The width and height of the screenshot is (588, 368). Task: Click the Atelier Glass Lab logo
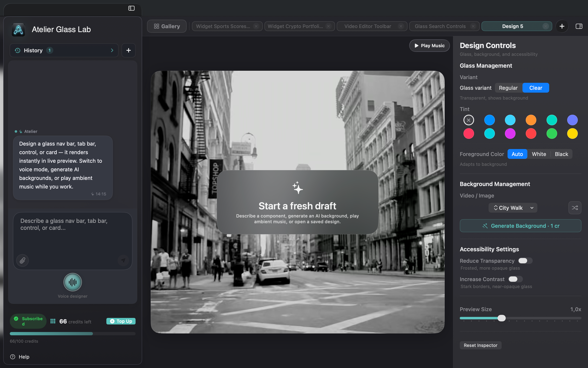point(18,30)
